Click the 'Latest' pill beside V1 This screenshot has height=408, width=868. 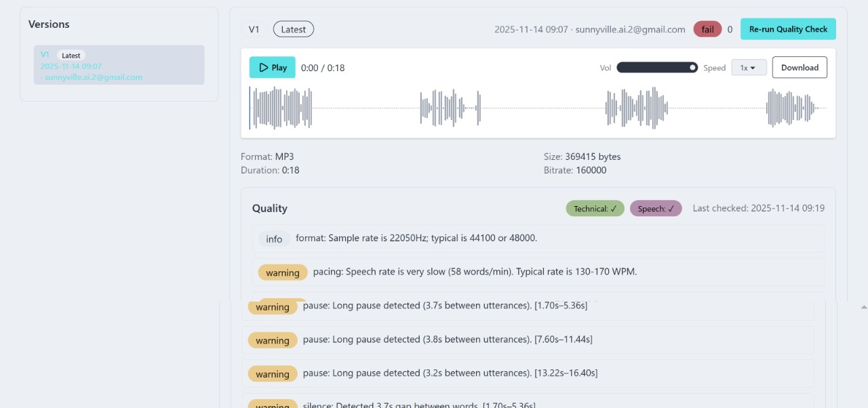(293, 29)
